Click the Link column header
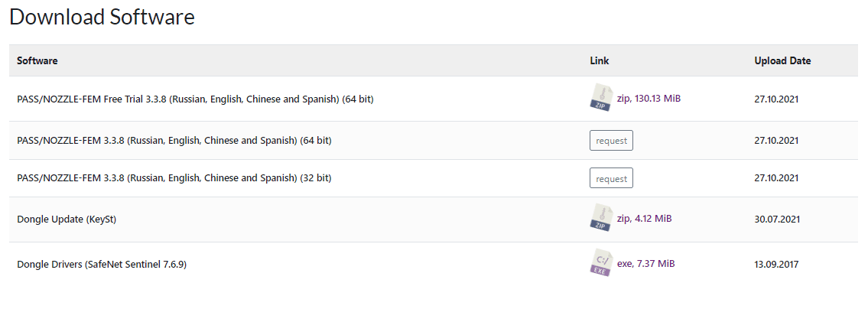Screen dimensions: 868x309 (600, 61)
